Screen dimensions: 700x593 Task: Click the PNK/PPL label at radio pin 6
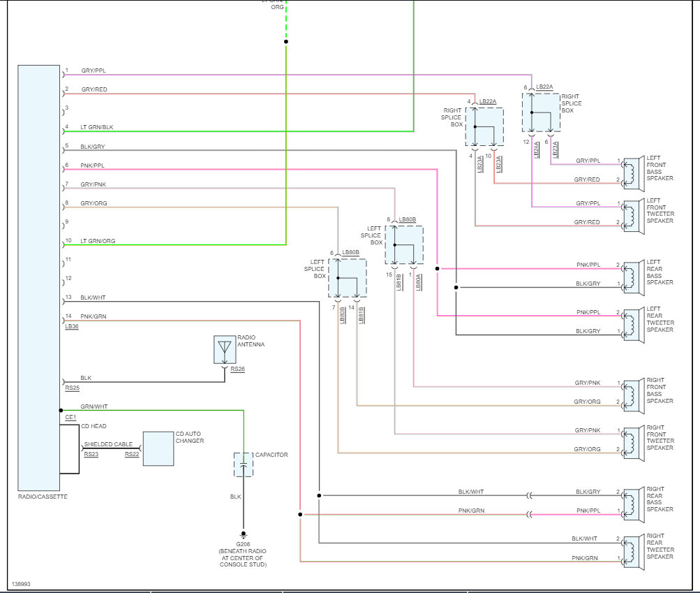pos(92,166)
